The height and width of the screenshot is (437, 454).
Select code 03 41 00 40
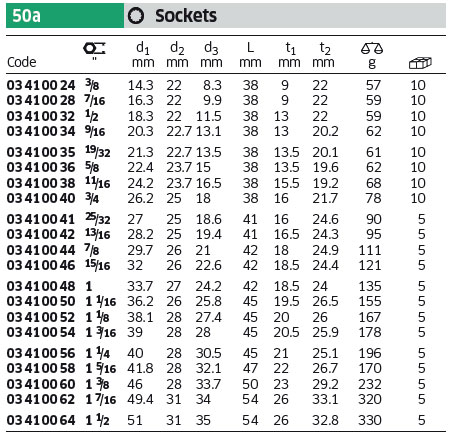point(41,198)
